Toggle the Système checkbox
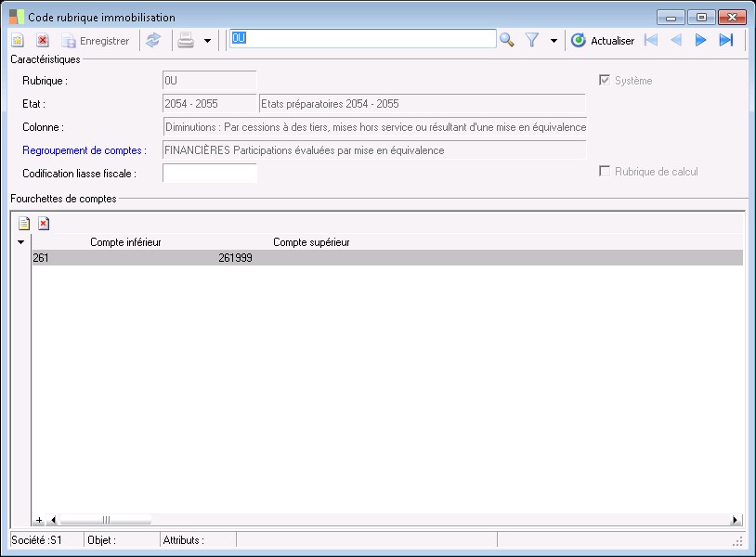This screenshot has height=557, width=756. pyautogui.click(x=605, y=81)
